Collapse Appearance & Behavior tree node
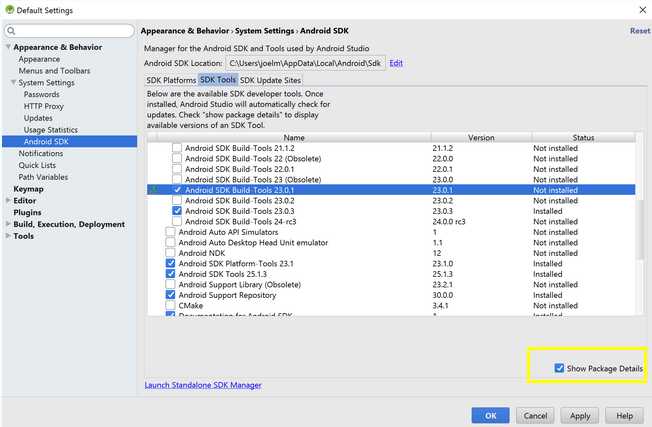Viewport: 652px width, 427px height. [x=8, y=47]
